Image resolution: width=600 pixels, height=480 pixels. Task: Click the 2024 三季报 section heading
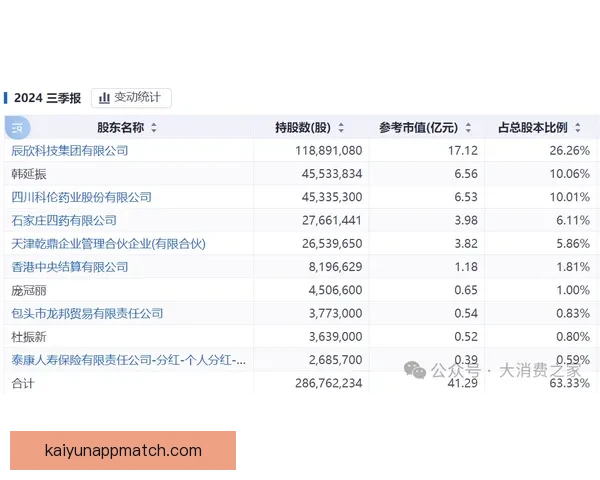(x=47, y=98)
